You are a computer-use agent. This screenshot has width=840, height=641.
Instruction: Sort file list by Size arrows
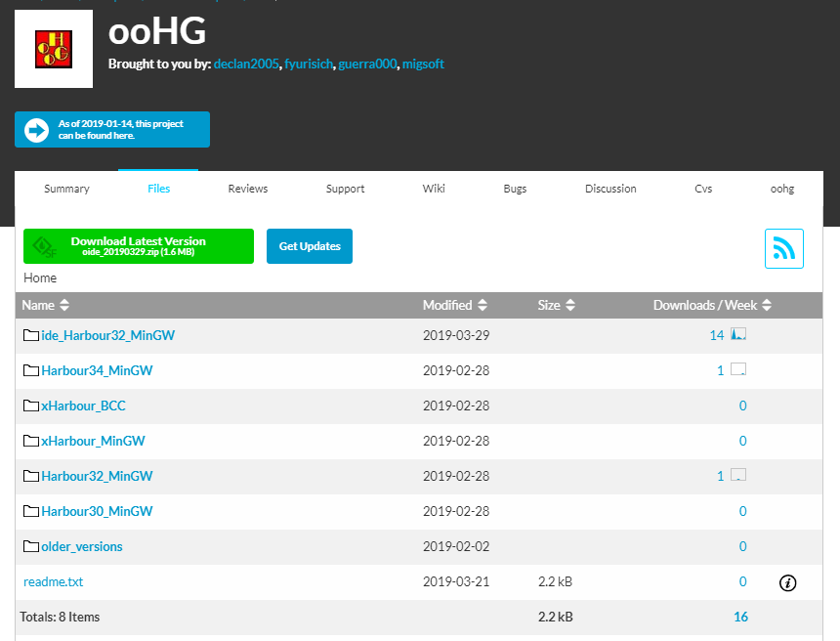point(570,305)
